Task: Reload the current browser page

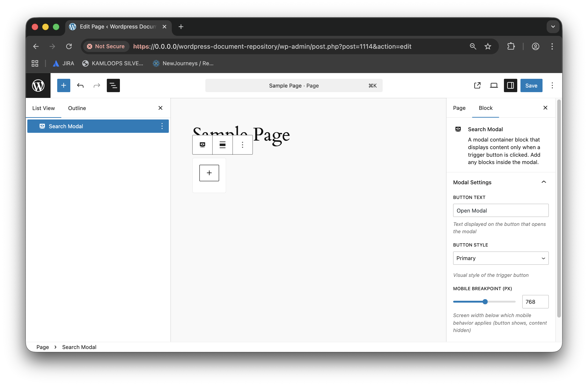Action: [x=69, y=46]
